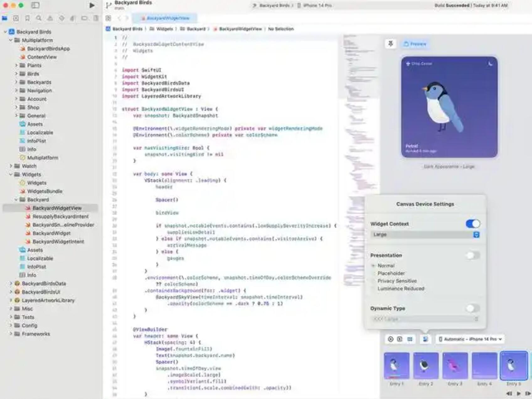Click the branch icon beside project title
This screenshot has width=532, height=399.
pos(109,5)
